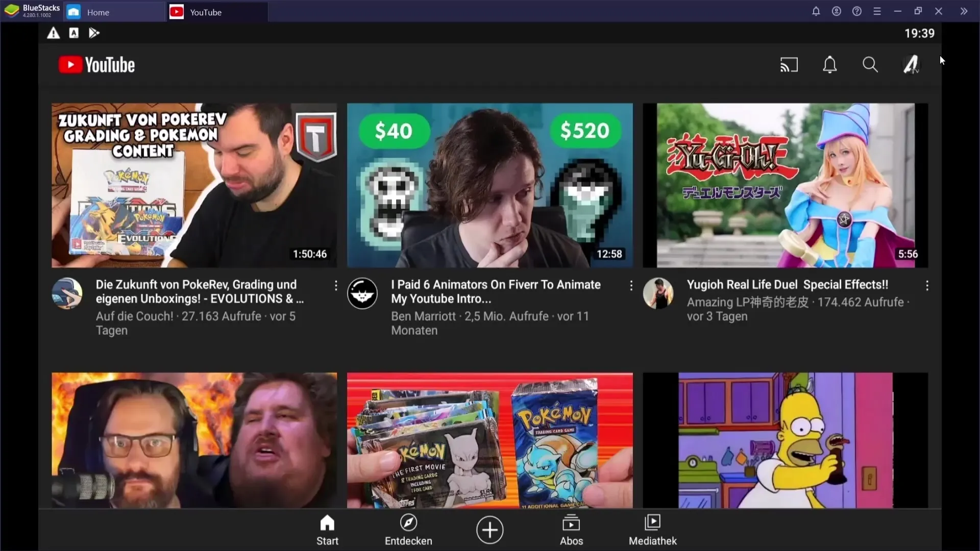980x551 pixels.
Task: Open BlueStacks help question mark
Action: pyautogui.click(x=857, y=11)
